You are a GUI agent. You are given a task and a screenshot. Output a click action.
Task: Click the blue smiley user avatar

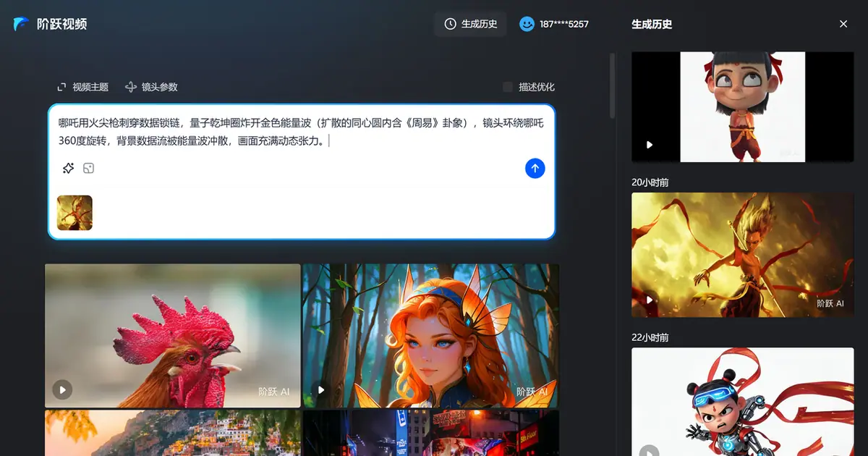[527, 24]
